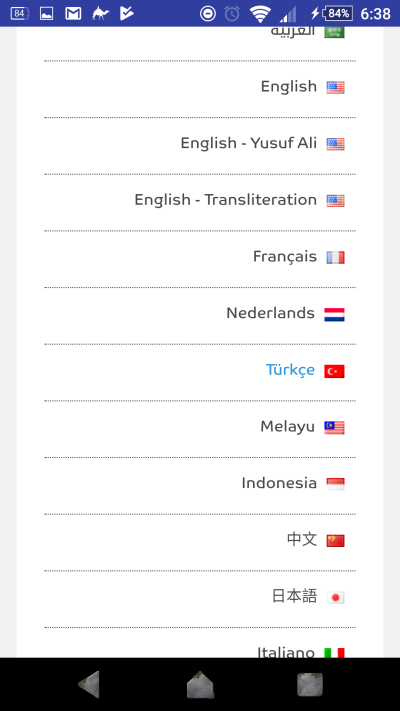
Task: Tap the Netherlands flag icon
Action: click(x=334, y=314)
